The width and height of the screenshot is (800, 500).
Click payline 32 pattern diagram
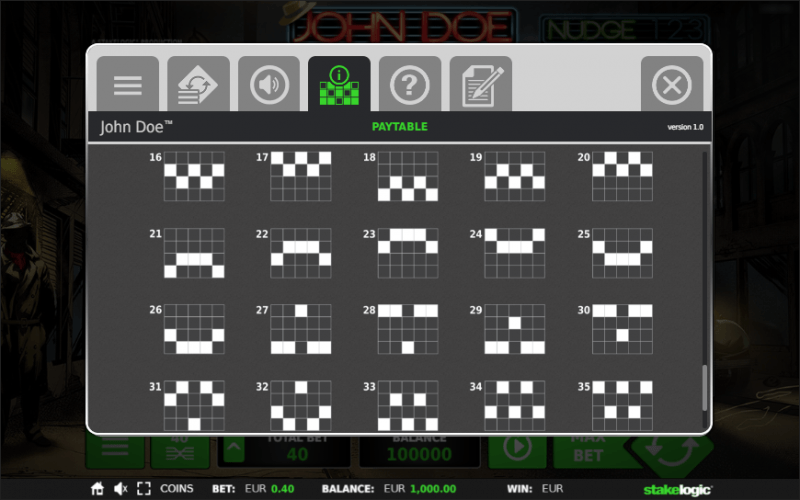pos(301,406)
